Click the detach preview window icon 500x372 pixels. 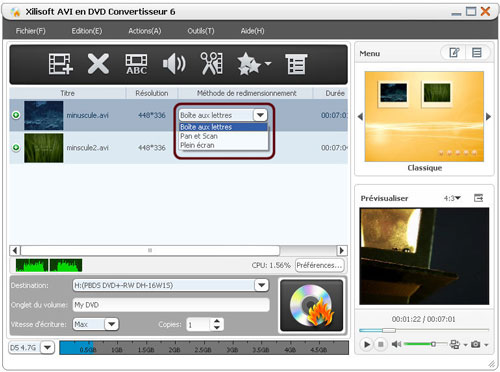479,198
